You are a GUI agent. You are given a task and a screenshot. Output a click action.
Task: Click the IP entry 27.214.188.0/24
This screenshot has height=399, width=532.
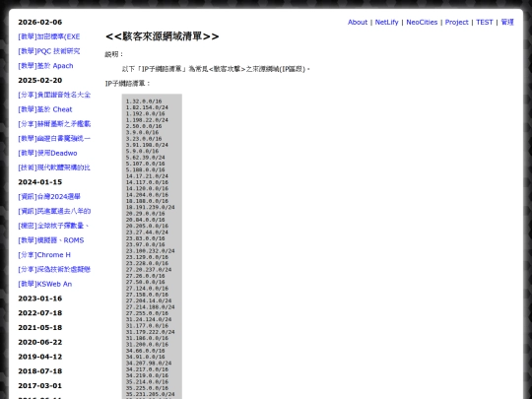151,307
